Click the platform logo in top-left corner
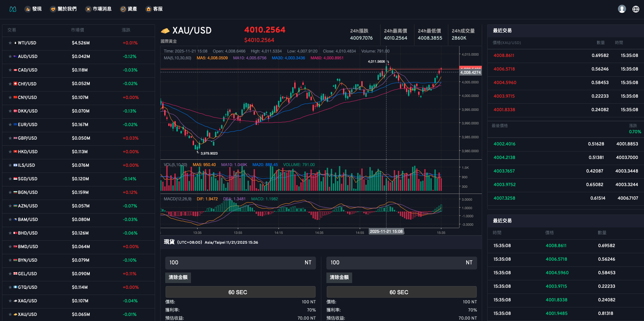 (13, 9)
